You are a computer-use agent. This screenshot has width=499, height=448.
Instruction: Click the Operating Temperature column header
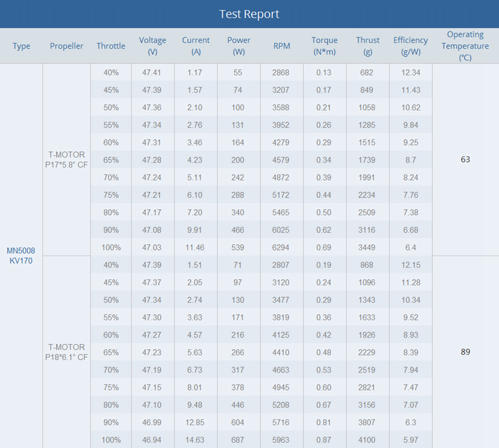pyautogui.click(x=465, y=45)
